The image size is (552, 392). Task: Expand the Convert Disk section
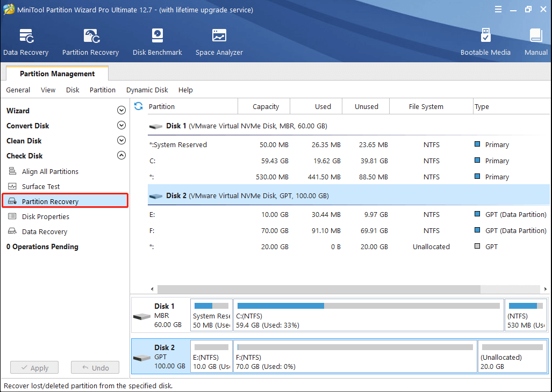(121, 125)
